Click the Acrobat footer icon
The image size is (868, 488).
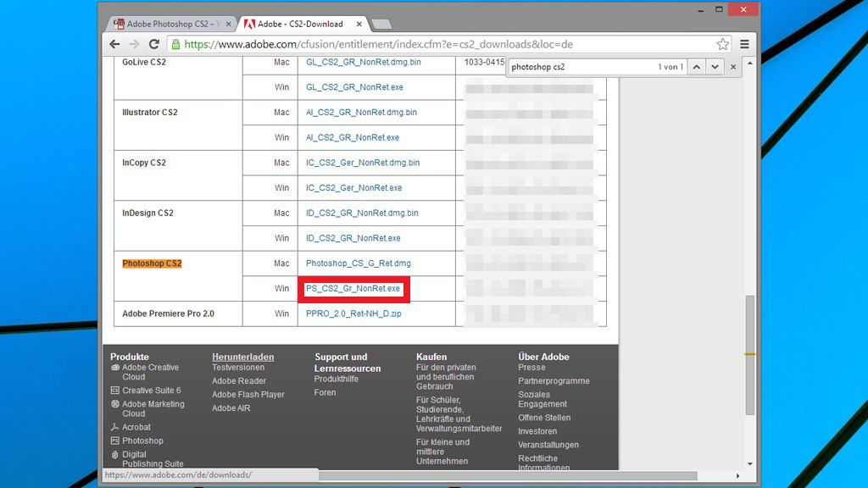115,427
